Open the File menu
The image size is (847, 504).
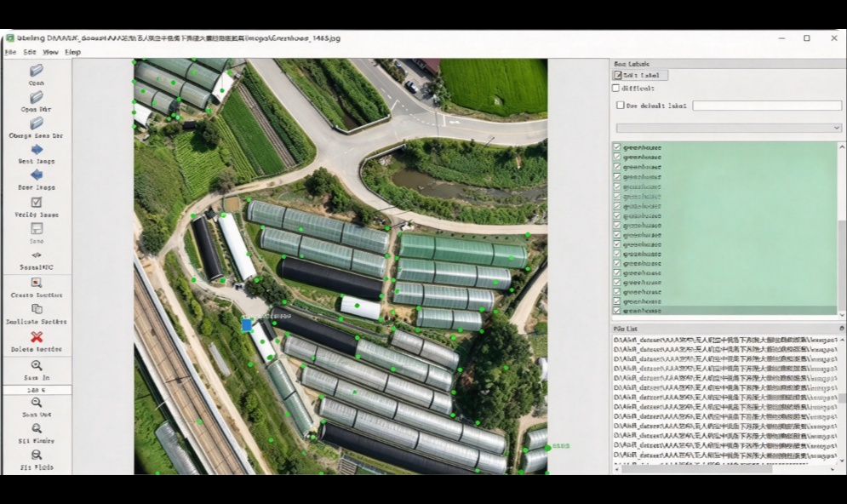pos(10,52)
